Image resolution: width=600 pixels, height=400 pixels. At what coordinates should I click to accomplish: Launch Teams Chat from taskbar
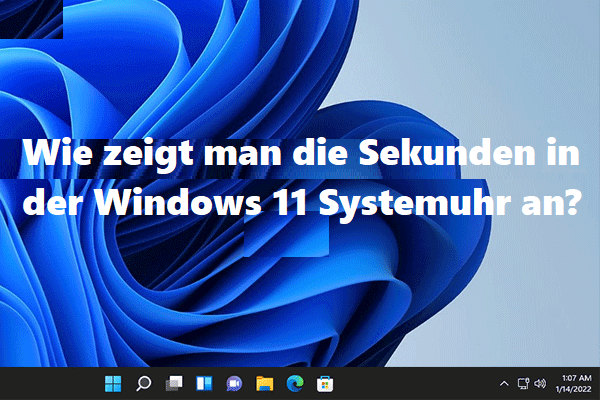234,384
